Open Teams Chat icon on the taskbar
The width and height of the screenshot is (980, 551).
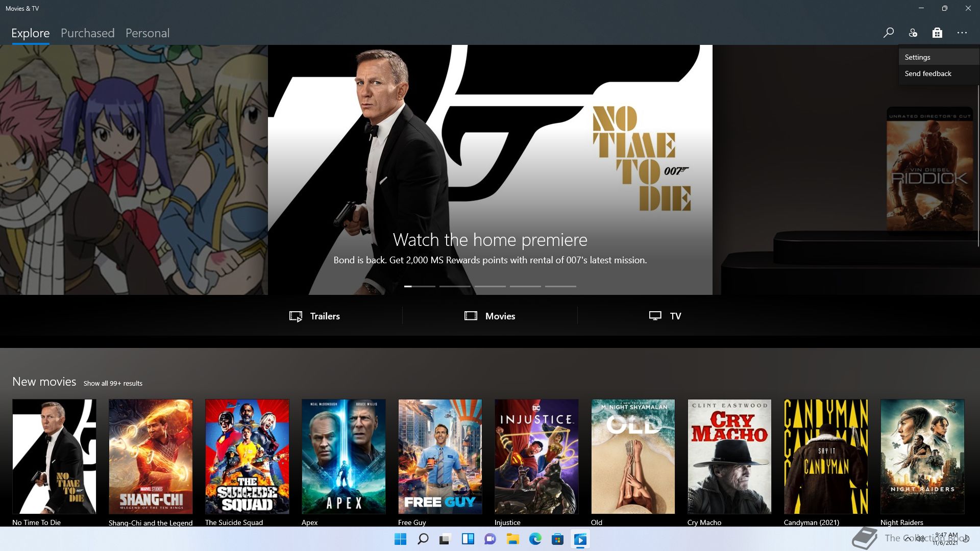coord(490,539)
